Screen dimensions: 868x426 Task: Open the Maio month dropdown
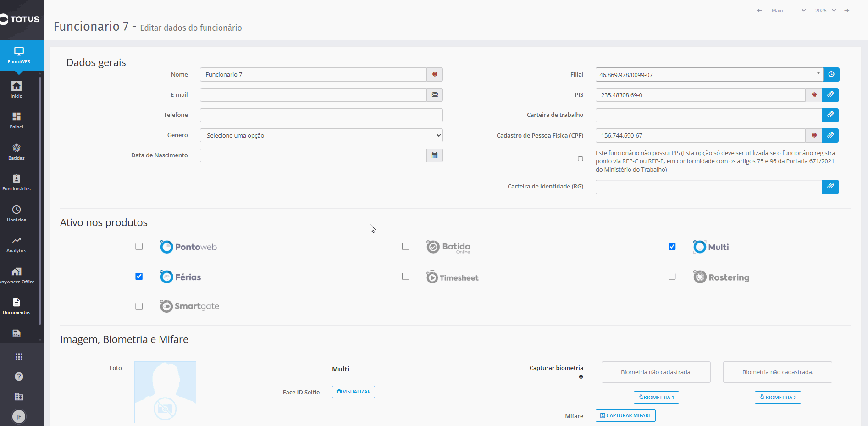[789, 11]
